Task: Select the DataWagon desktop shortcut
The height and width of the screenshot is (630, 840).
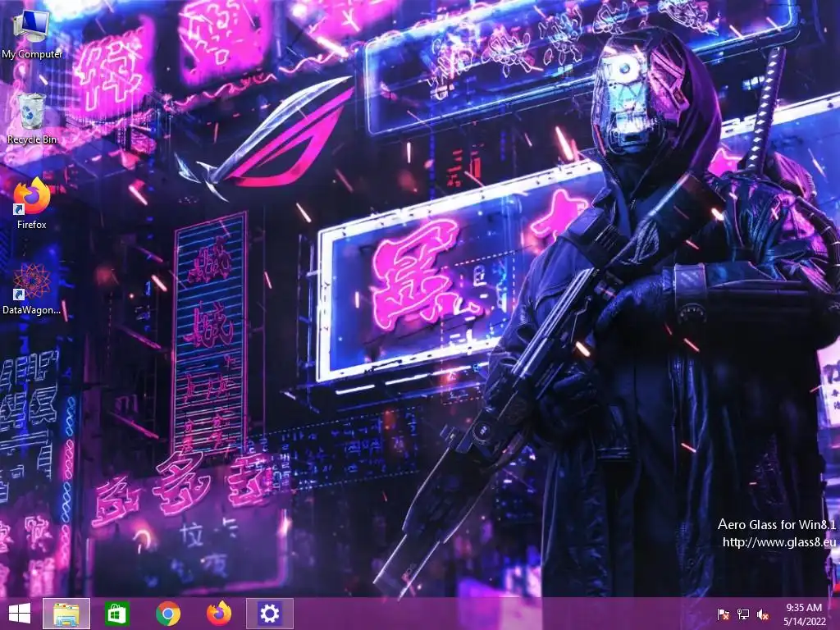Action: (32, 290)
